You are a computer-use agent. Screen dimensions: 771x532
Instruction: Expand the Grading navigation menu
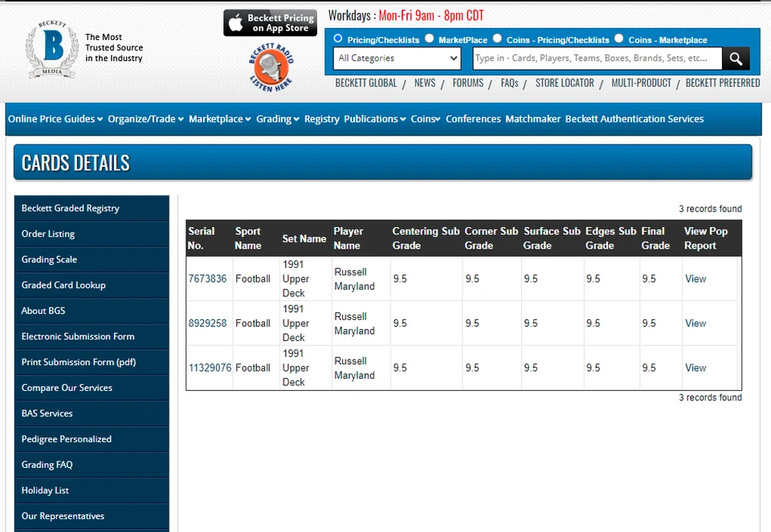click(x=278, y=119)
